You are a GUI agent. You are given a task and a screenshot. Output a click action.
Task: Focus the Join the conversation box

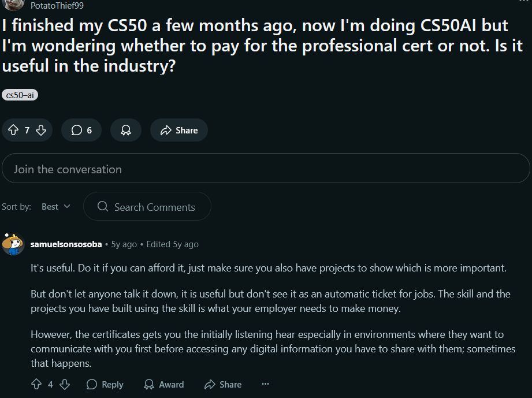(x=266, y=168)
